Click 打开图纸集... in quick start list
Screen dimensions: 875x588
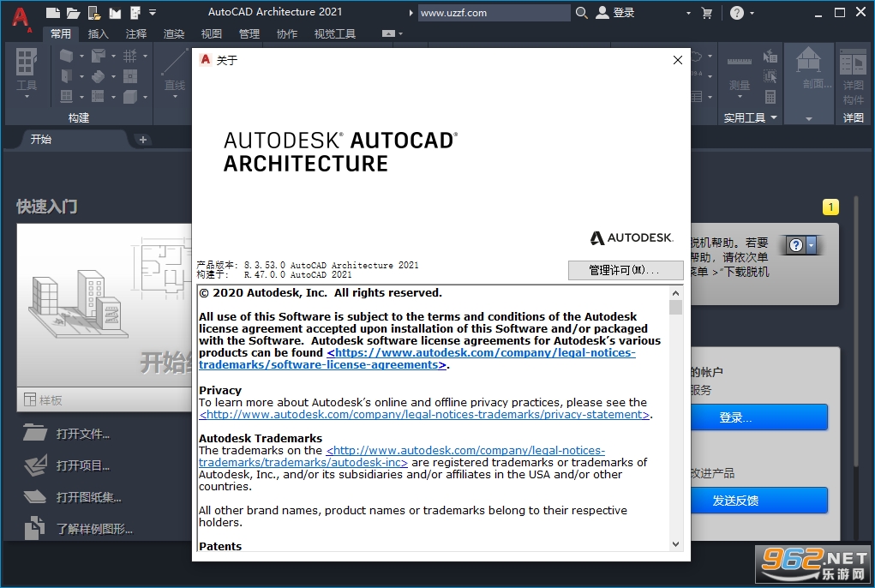point(73,496)
